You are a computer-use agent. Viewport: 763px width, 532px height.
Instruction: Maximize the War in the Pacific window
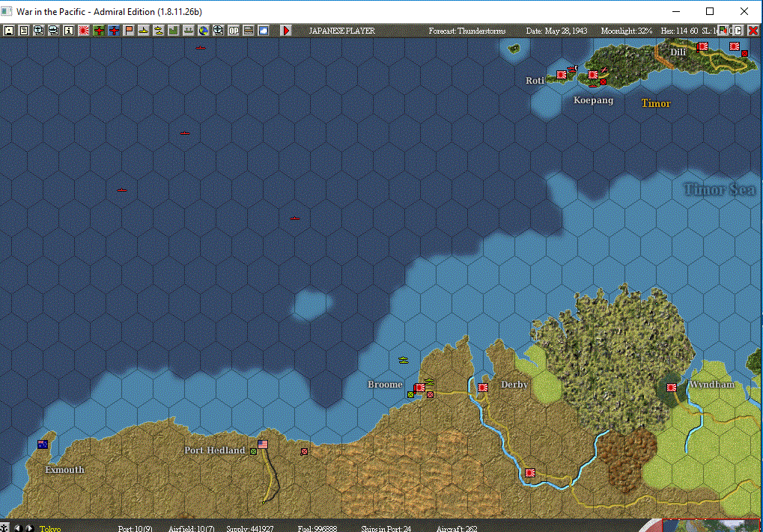coord(710,11)
